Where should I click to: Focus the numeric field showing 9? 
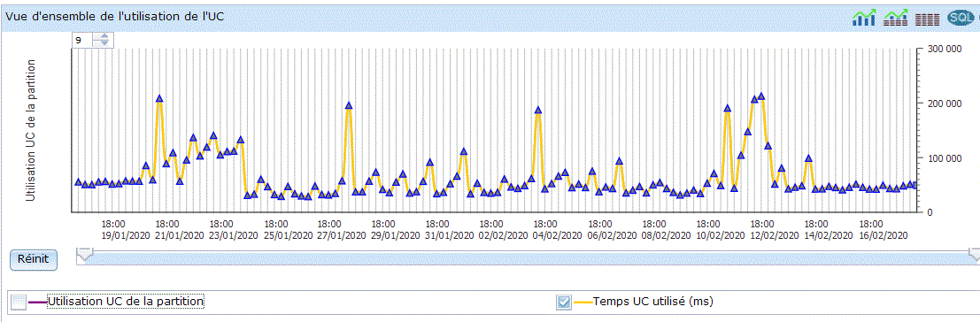tap(82, 40)
